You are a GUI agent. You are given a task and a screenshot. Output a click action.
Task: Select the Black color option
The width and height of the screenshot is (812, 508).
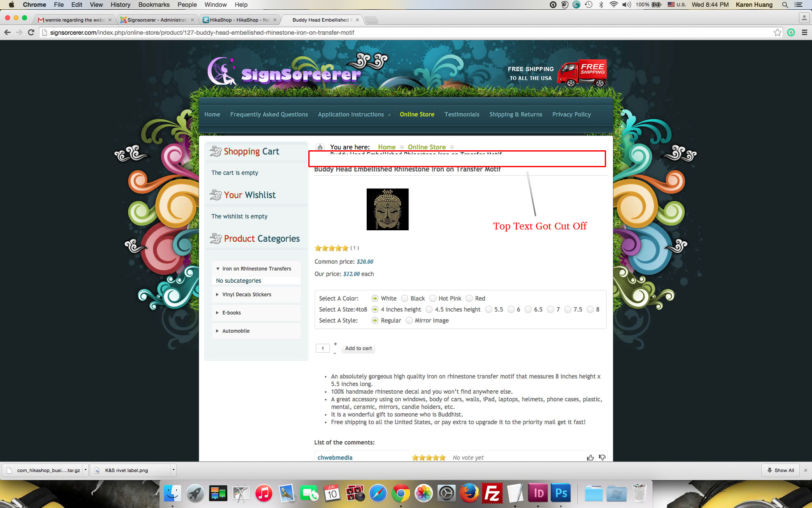[405, 298]
